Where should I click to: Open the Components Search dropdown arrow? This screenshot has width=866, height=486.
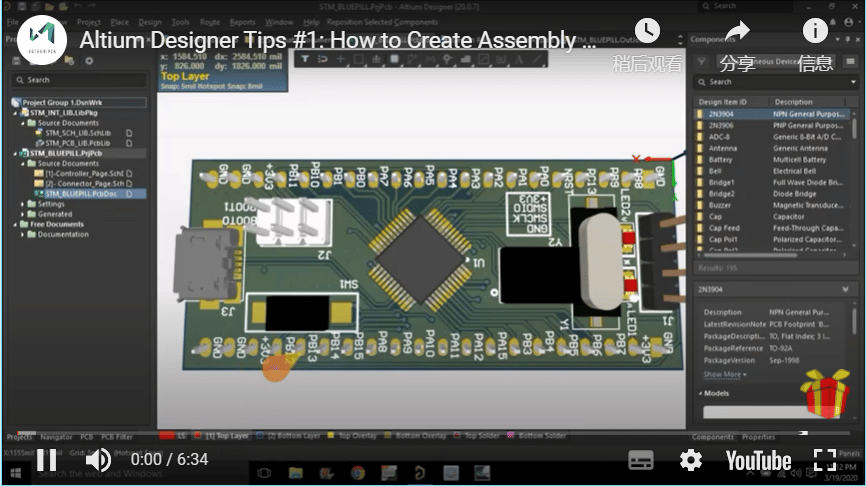click(853, 82)
